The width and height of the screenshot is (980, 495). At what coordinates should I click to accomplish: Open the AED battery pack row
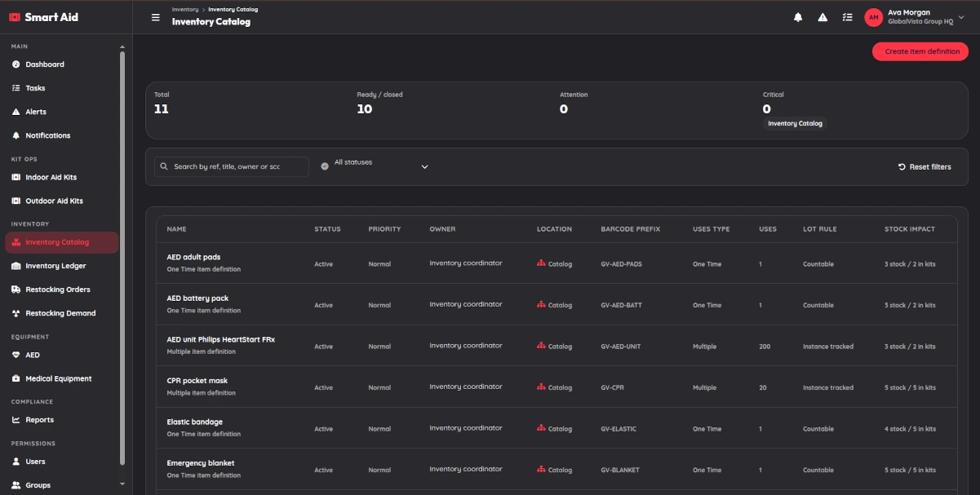557,304
